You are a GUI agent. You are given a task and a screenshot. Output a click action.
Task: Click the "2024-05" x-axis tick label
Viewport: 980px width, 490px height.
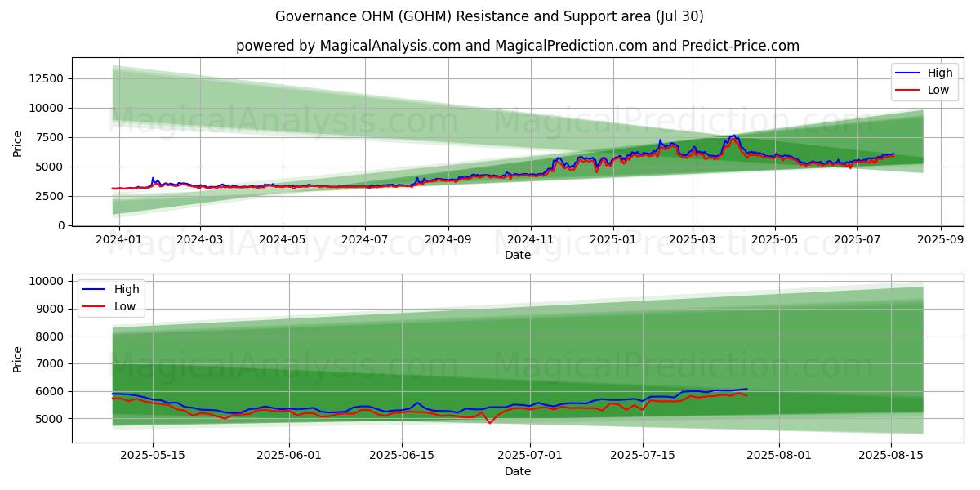[x=283, y=239]
